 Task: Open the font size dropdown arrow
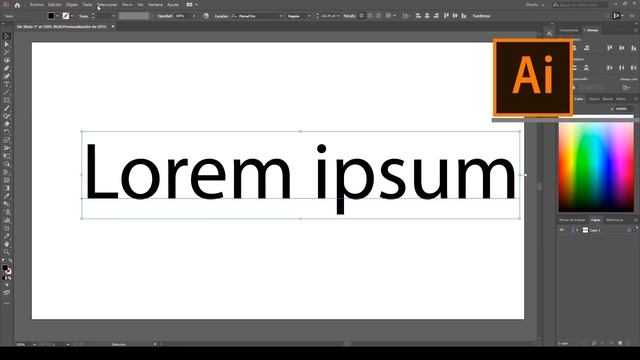point(338,16)
